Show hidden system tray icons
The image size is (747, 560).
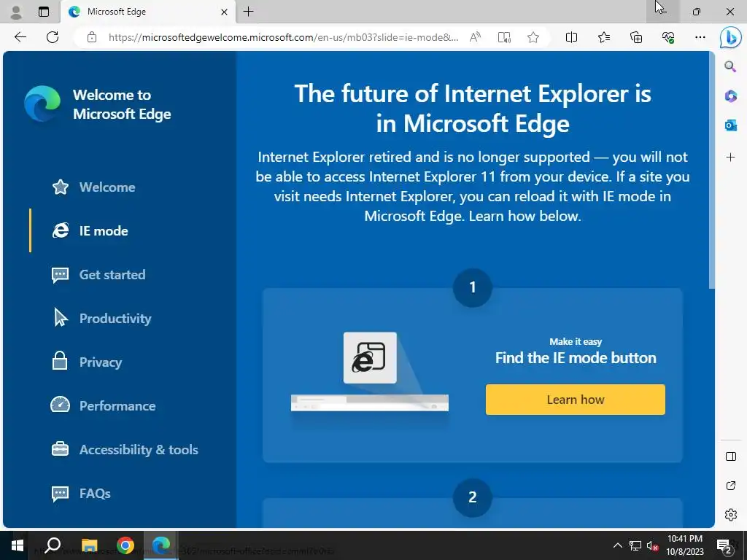[x=617, y=545]
